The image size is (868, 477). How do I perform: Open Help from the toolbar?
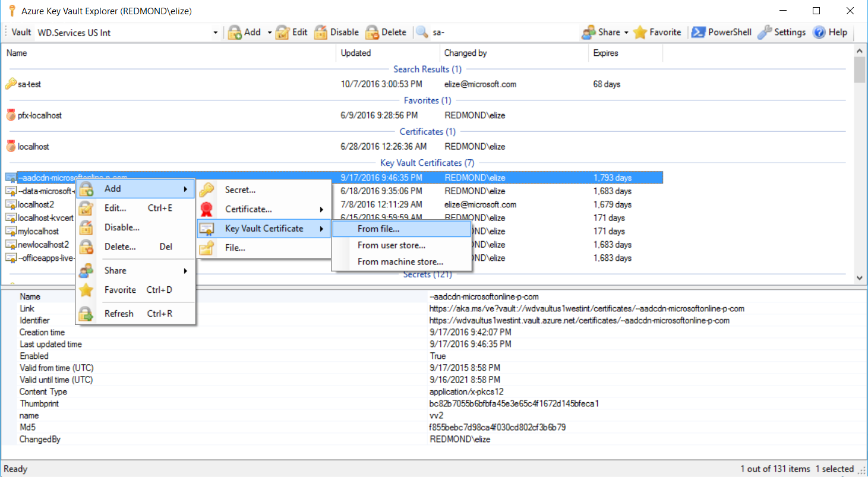coord(829,32)
